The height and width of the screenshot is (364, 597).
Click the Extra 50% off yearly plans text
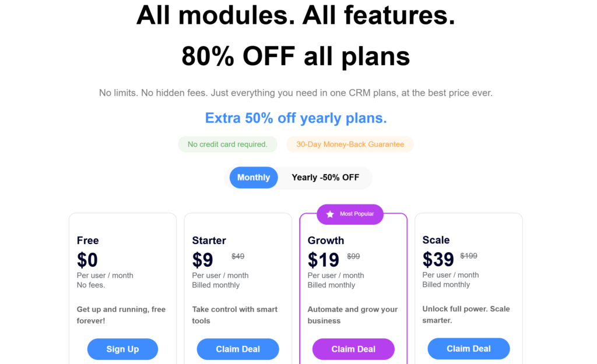pyautogui.click(x=296, y=118)
